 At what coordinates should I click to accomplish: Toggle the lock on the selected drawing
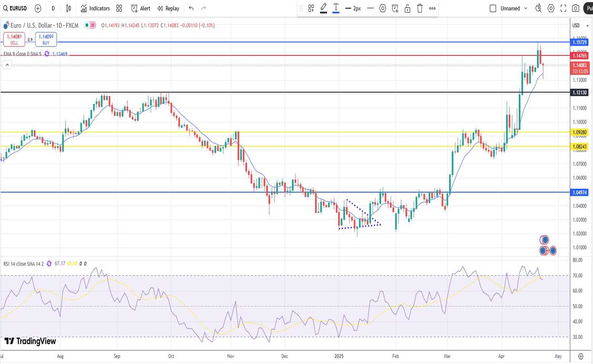pos(407,8)
